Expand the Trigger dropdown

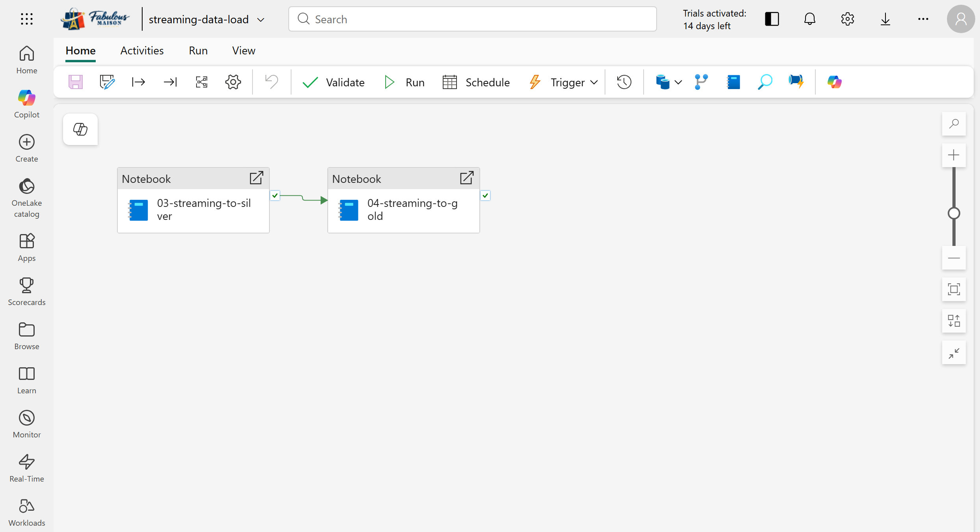[594, 82]
